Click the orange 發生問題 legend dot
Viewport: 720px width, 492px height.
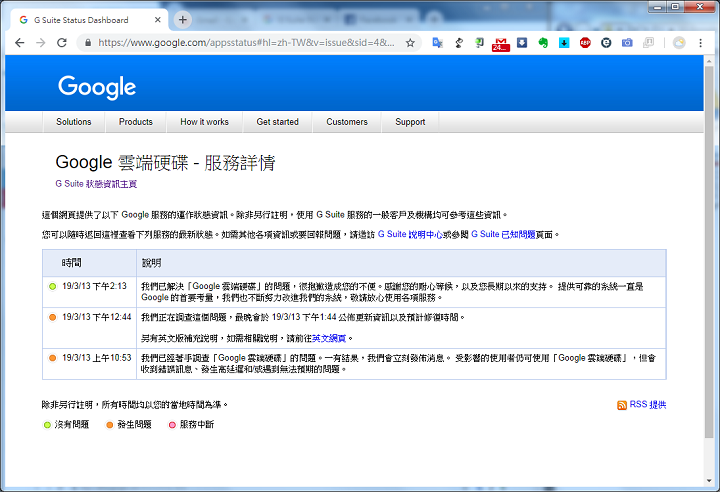[109, 425]
